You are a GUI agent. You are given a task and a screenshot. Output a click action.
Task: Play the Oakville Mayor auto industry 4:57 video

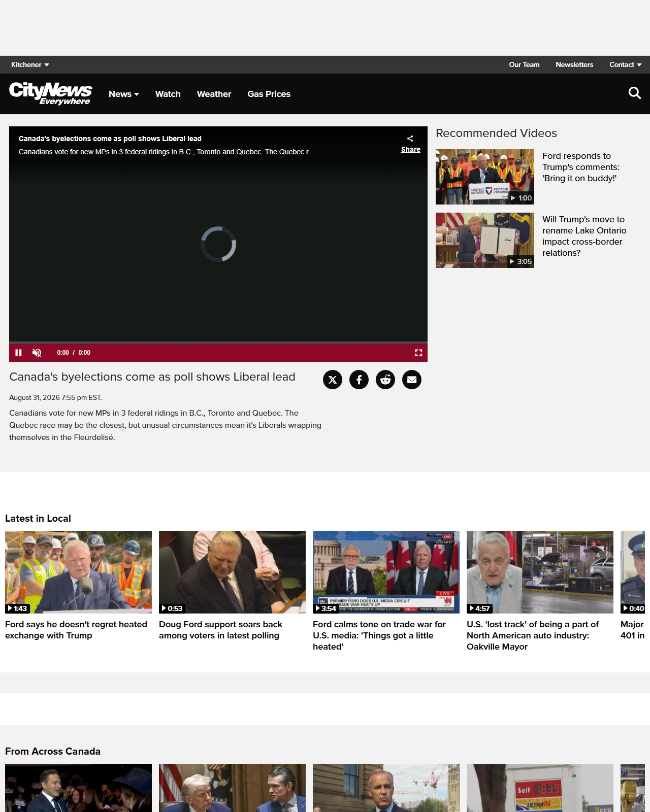pyautogui.click(x=540, y=572)
